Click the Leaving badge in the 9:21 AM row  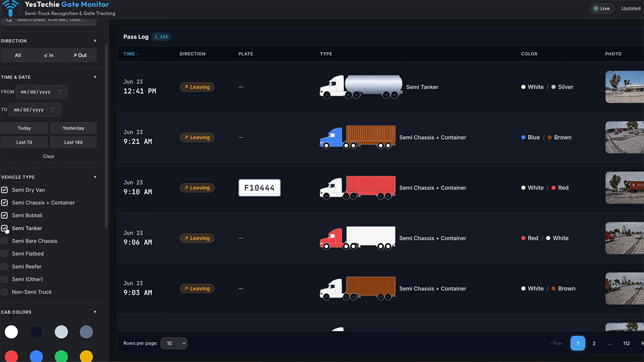[x=197, y=137]
